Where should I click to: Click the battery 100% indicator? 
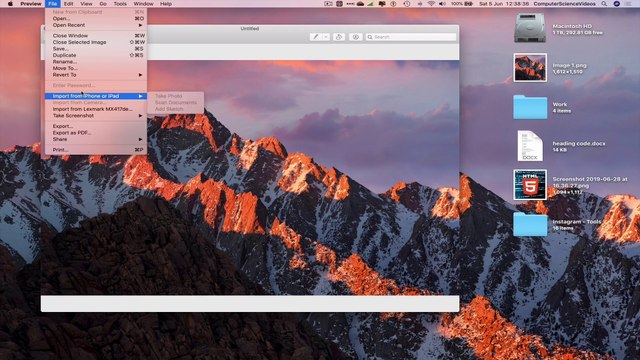(x=462, y=4)
